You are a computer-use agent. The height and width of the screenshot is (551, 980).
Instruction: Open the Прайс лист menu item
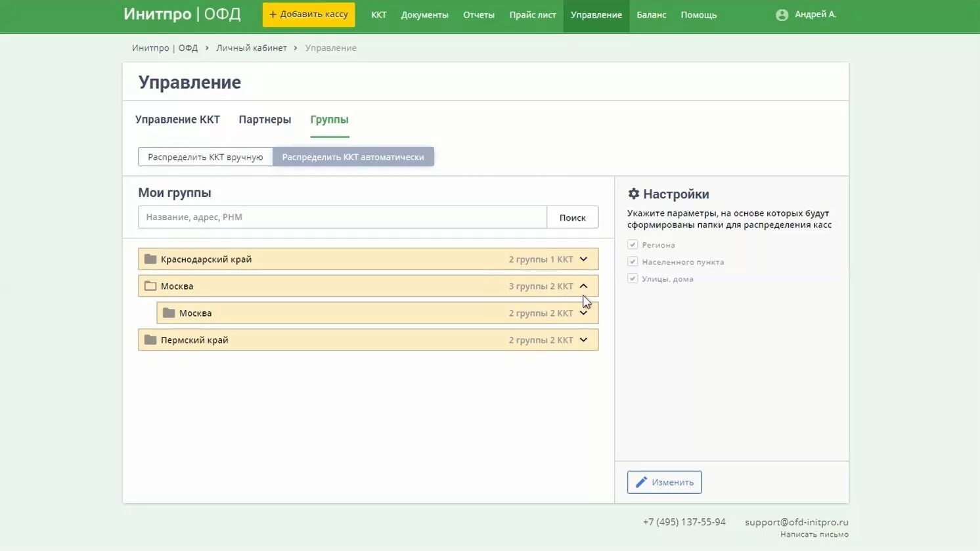point(533,14)
